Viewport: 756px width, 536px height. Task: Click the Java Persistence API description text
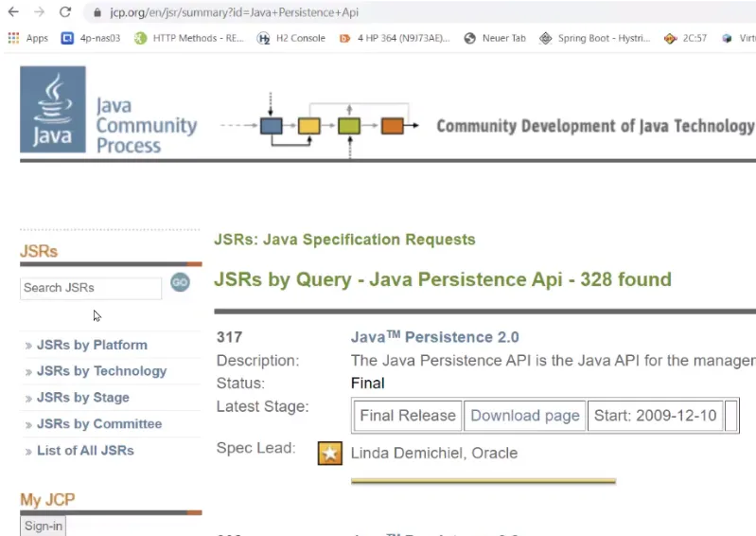(553, 361)
